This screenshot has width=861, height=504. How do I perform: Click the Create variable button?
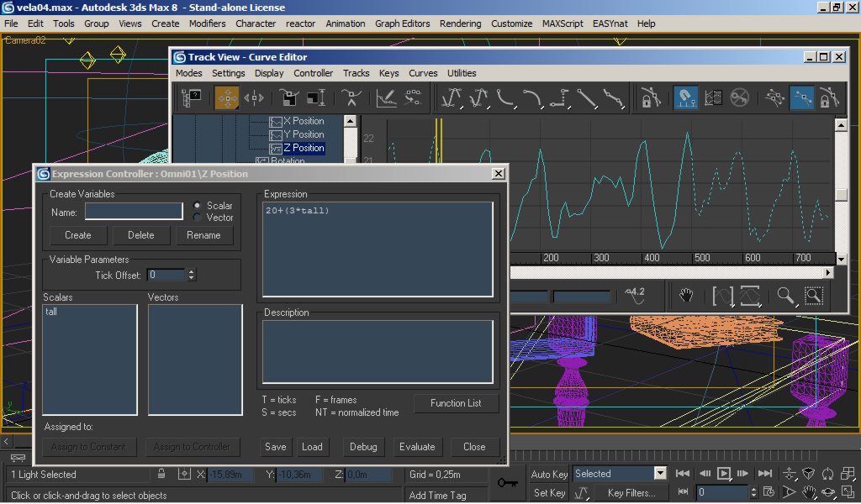tap(78, 235)
